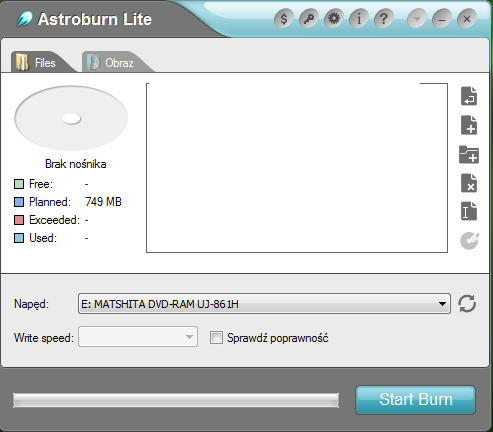Close the Astroburn Lite window
This screenshot has width=493, height=432.
467,19
